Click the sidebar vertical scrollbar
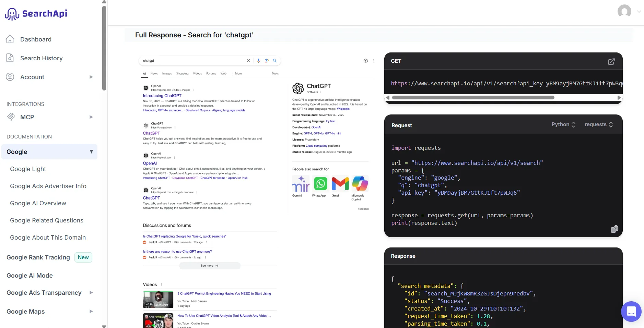Image resolution: width=644 pixels, height=328 pixels. 104,48
